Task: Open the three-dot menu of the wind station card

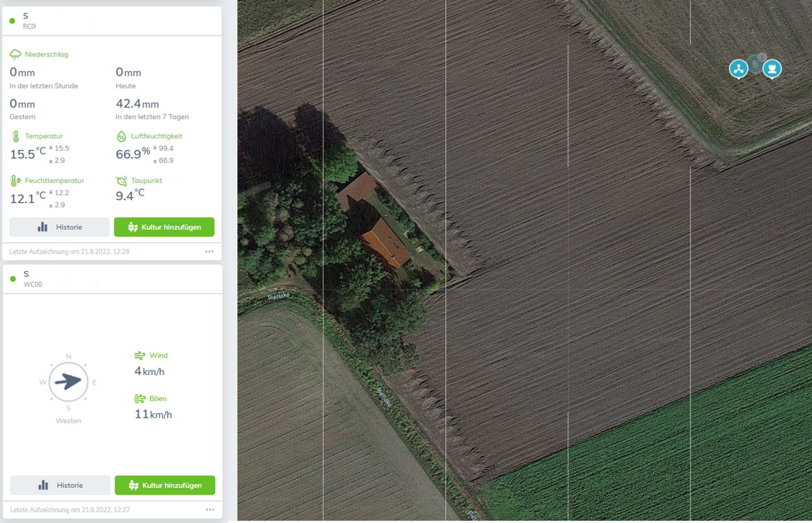Action: click(x=210, y=510)
